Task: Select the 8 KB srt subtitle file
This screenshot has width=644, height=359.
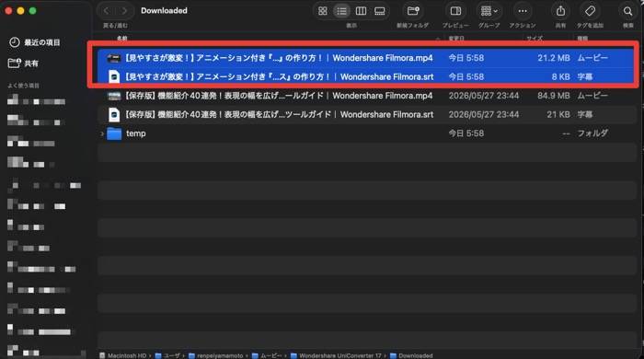Action: point(367,76)
